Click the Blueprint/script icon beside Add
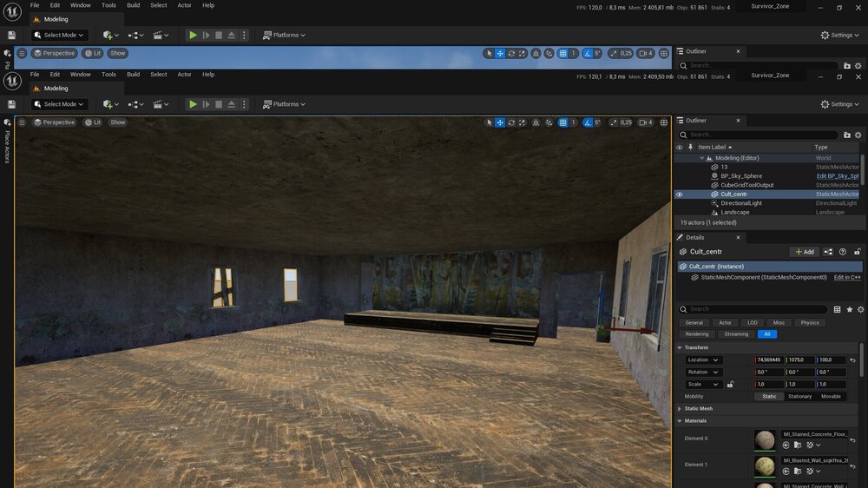Screen dimensions: 868x488 (x=829, y=252)
